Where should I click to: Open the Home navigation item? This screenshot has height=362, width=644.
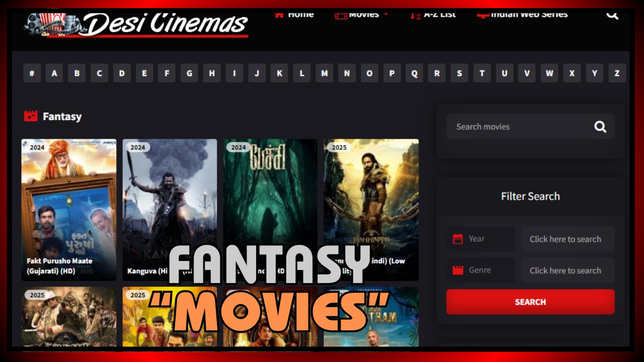pos(294,15)
